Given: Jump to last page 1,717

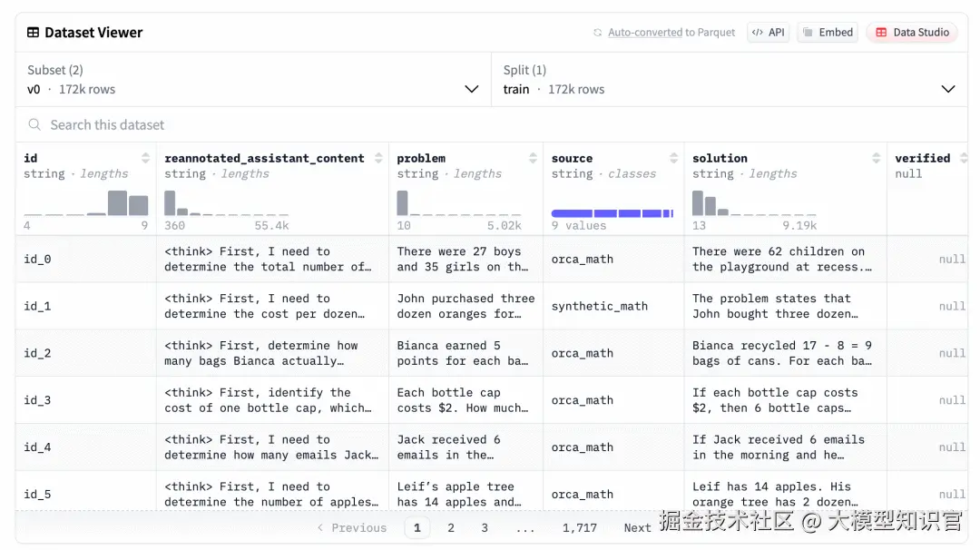Looking at the screenshot, I should pyautogui.click(x=579, y=527).
